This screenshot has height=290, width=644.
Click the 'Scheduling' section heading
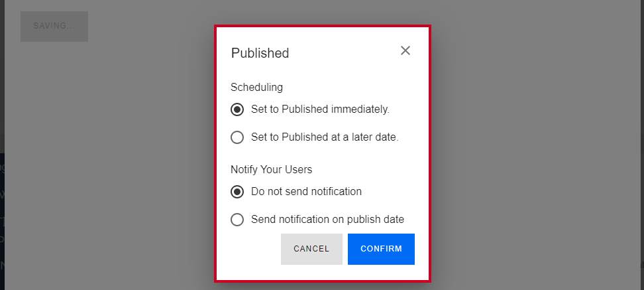point(256,87)
